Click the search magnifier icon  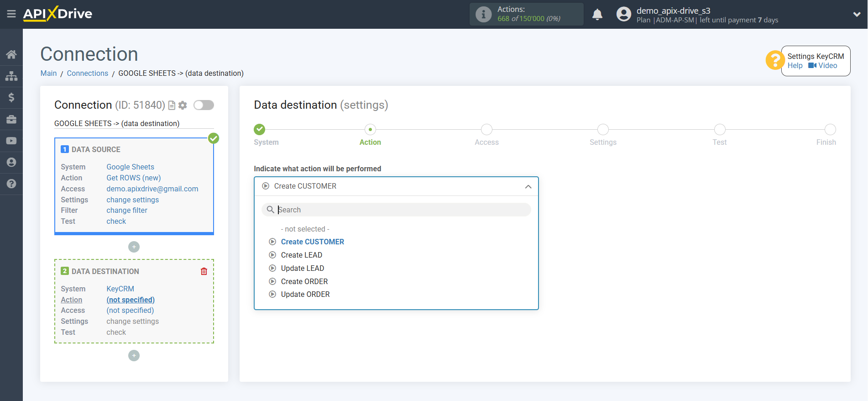click(x=270, y=210)
